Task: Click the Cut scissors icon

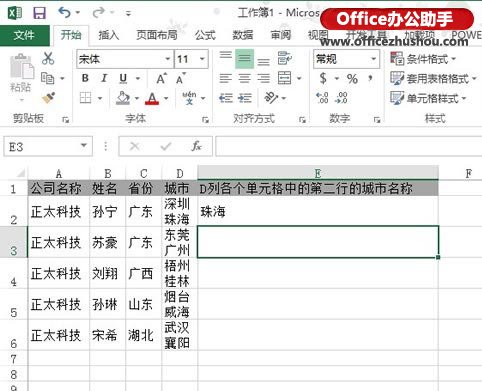Action: 48,58
